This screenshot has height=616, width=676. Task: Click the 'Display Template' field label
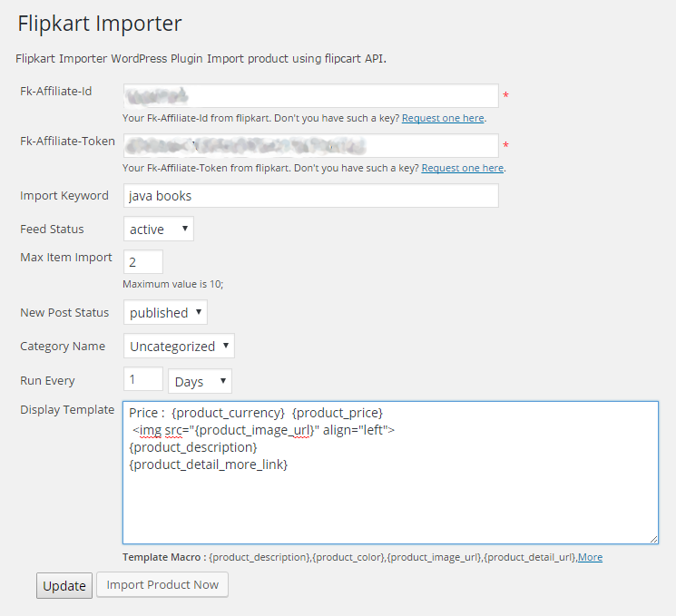(67, 410)
